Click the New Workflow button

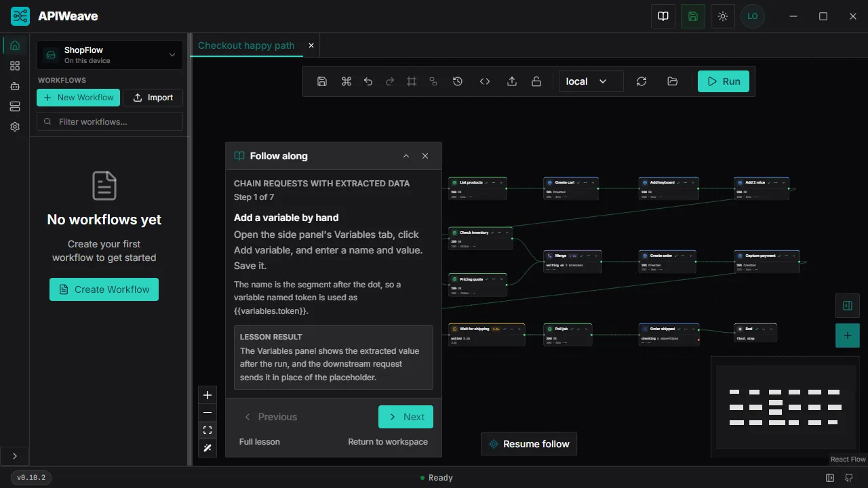(x=79, y=98)
